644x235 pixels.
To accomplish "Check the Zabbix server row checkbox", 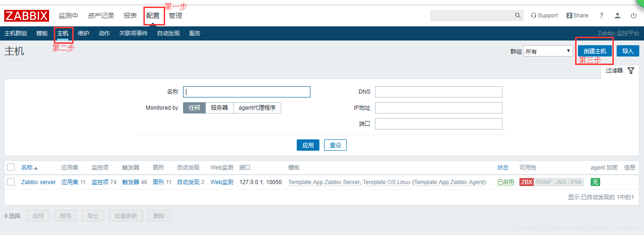I will pos(11,182).
